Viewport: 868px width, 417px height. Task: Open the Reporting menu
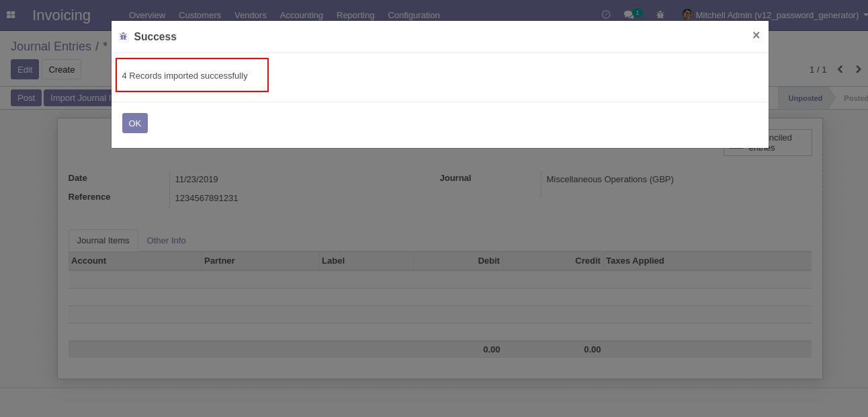[355, 15]
